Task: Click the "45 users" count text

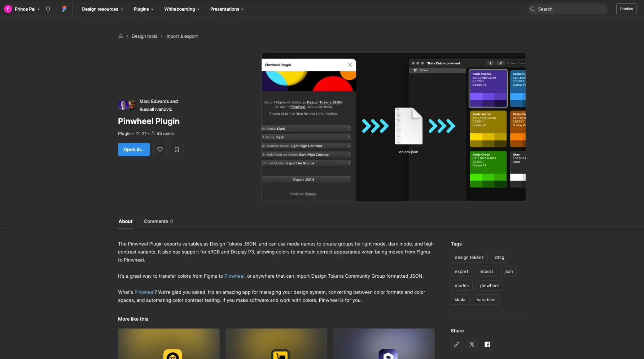Action: (x=165, y=134)
